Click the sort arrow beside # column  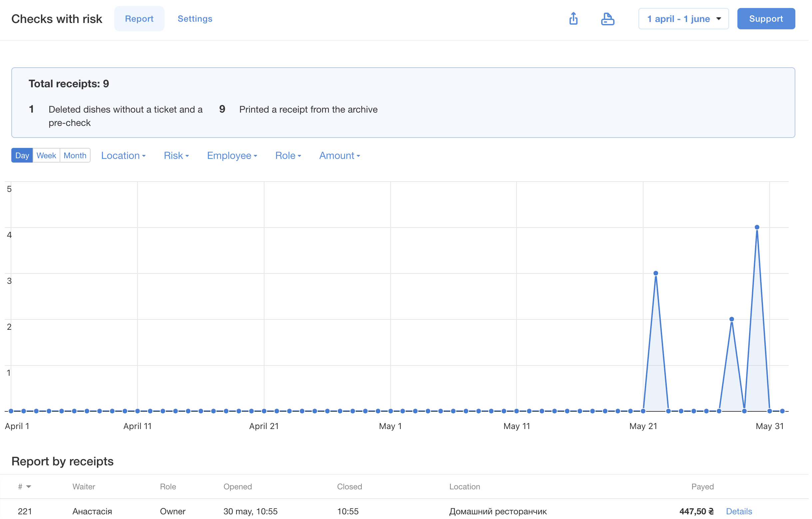click(29, 486)
